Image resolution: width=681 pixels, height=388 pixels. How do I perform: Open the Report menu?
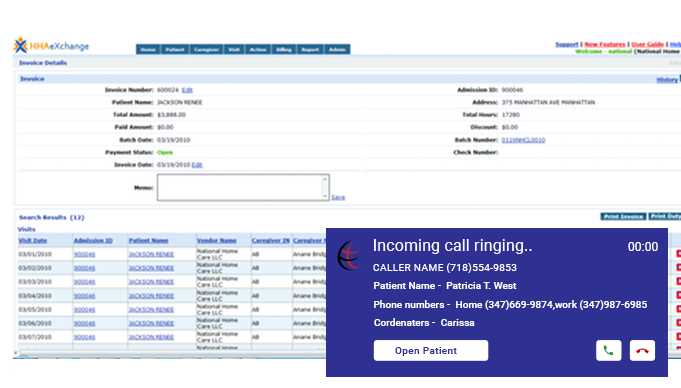pos(310,50)
